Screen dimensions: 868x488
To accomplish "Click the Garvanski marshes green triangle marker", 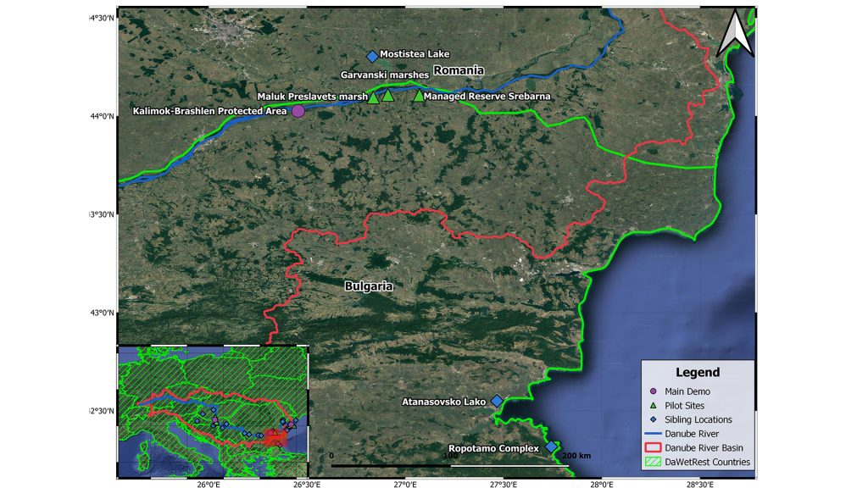I will pyautogui.click(x=388, y=95).
